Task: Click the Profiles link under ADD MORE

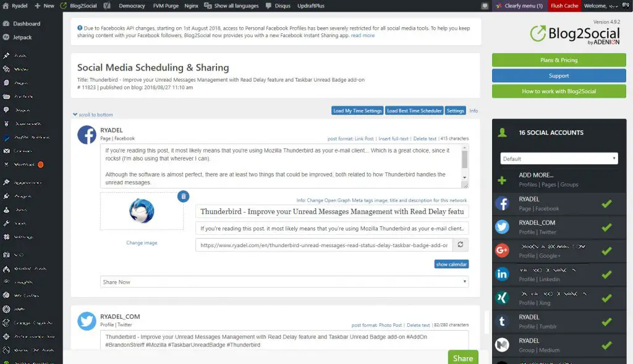Action: (x=528, y=184)
